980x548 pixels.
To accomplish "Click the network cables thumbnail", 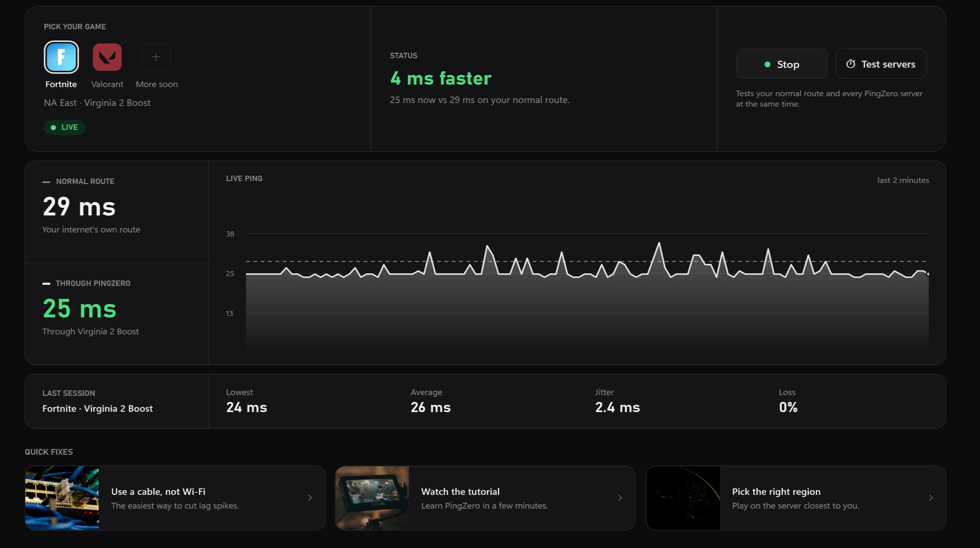I will coord(62,498).
